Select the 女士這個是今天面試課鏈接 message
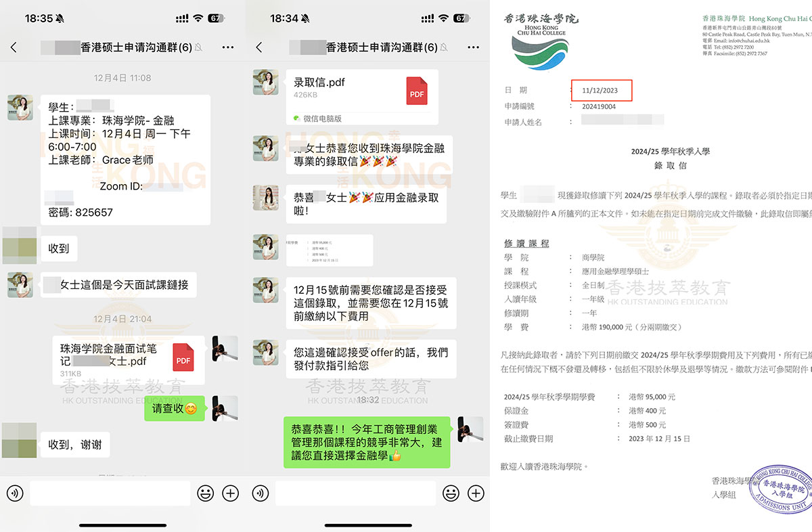 118,285
